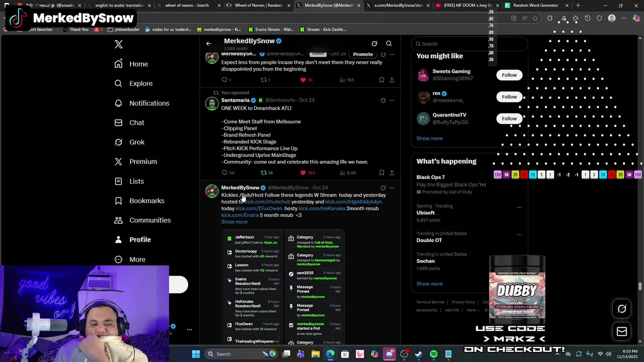The height and width of the screenshot is (362, 644).
Task: Open the Black Ops 7 promoted trend
Action: [451, 184]
